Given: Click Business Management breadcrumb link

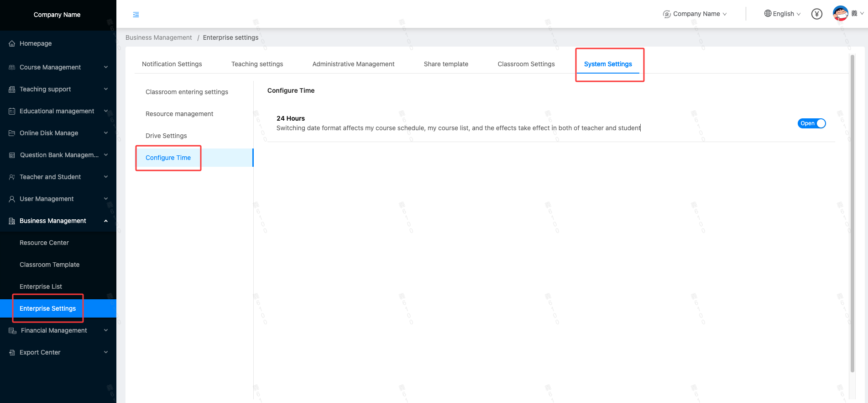Looking at the screenshot, I should tap(159, 37).
